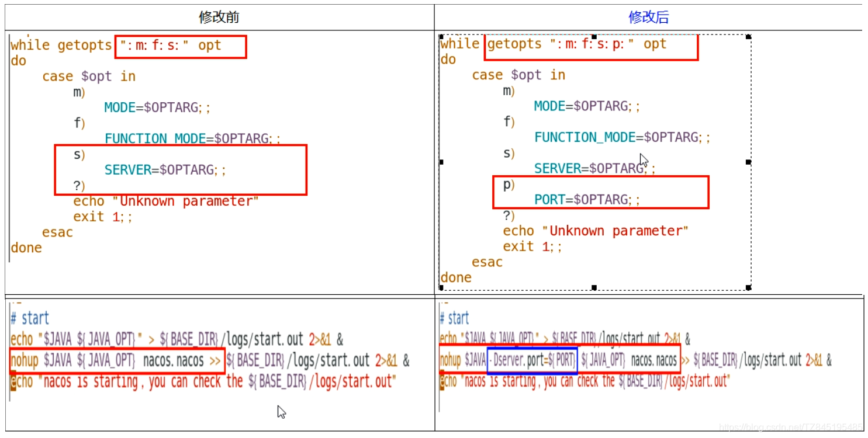868x438 pixels.
Task: Select 'exit 1;;' in the 修改前 code
Action: point(103,217)
